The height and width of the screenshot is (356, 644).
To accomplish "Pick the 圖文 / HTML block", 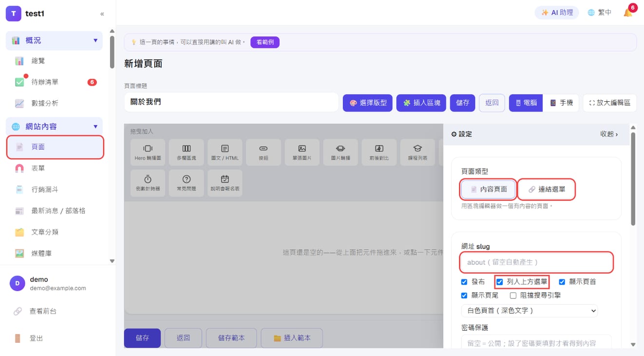I will point(225,152).
